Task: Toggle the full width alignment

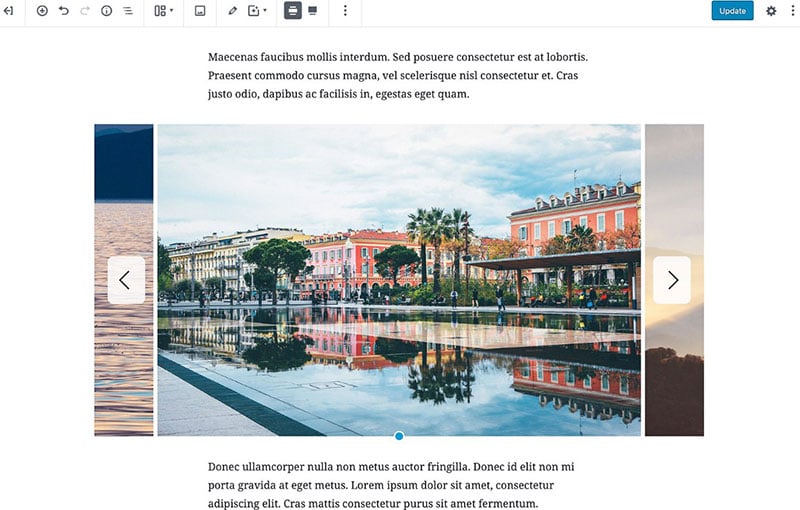Action: click(x=313, y=11)
